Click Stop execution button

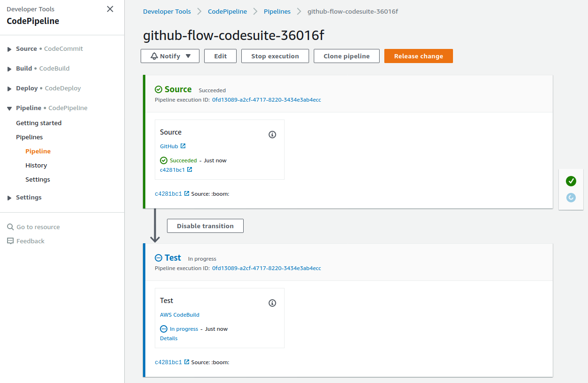click(275, 56)
